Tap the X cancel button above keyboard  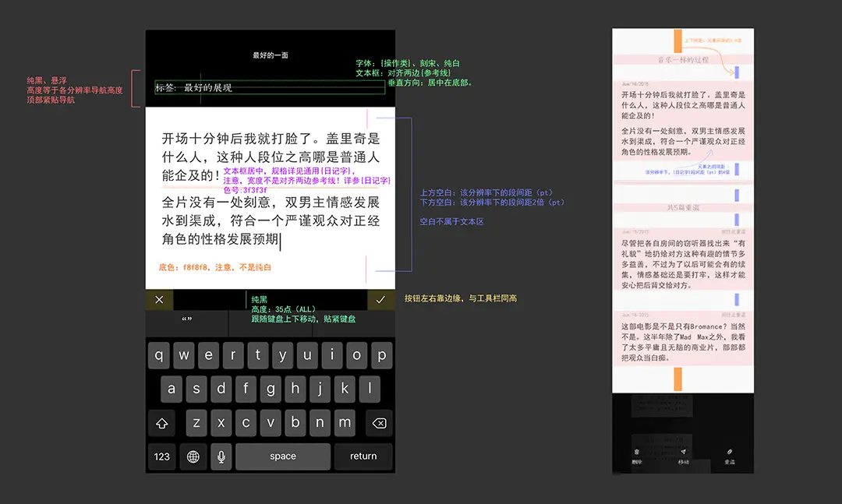159,300
